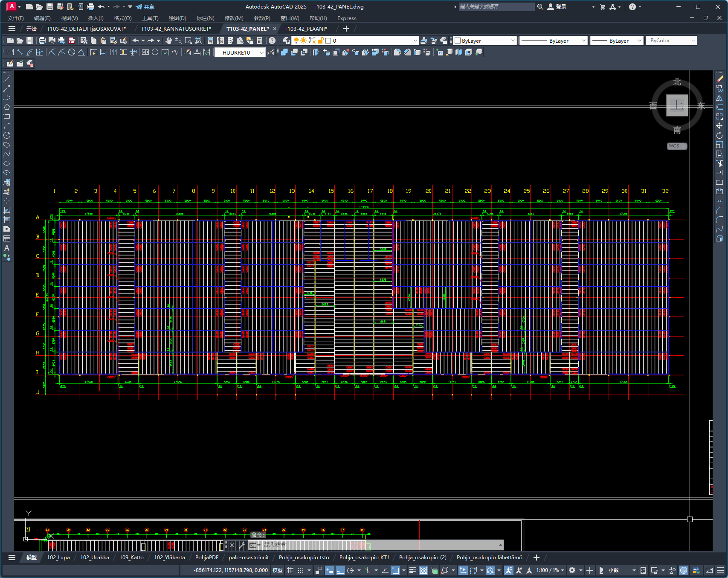Toggle snap mode dots in status bar

click(301, 570)
